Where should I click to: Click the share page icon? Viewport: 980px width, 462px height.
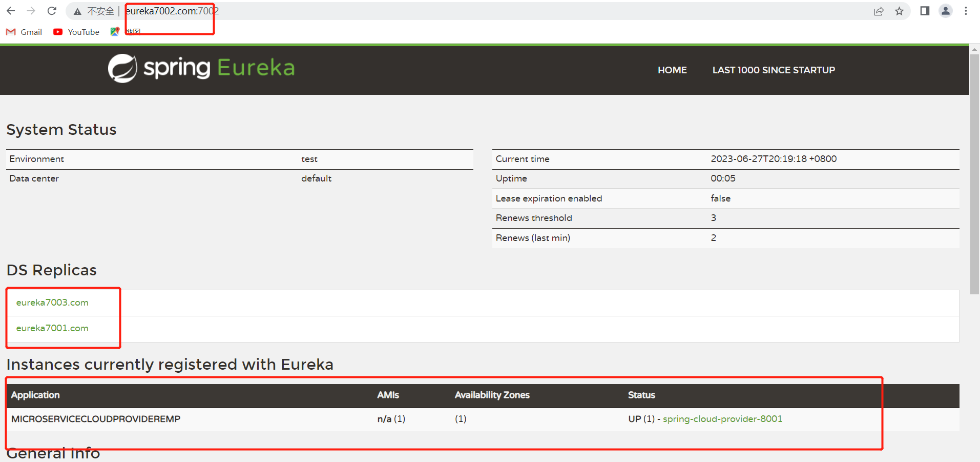(x=879, y=11)
